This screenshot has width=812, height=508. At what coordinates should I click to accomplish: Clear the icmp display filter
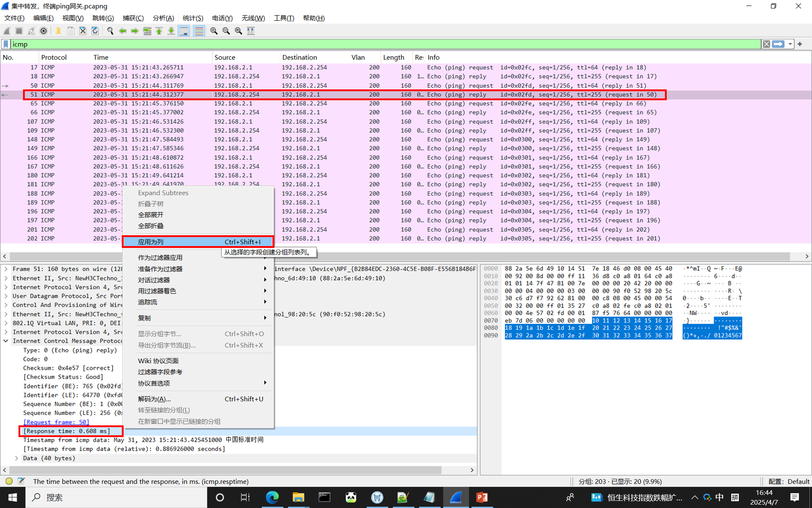tap(766, 44)
